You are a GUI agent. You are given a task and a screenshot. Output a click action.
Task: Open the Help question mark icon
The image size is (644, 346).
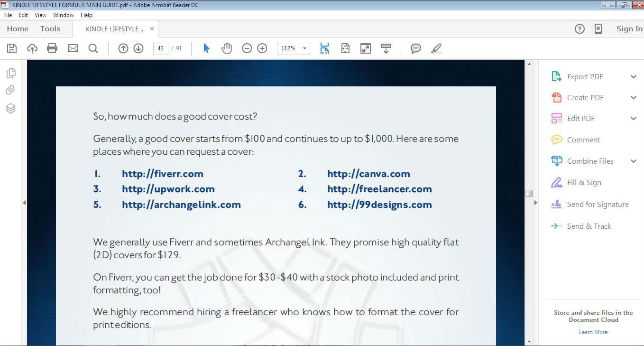pos(580,28)
